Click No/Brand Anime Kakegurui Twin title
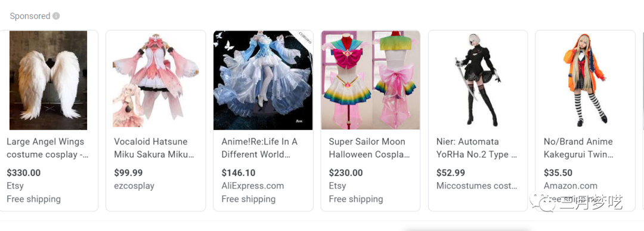The image size is (644, 231). (x=578, y=149)
